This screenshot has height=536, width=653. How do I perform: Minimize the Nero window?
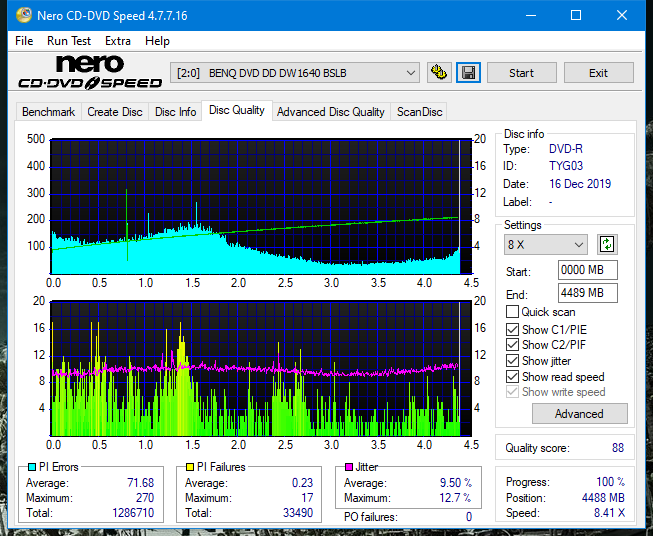tap(531, 15)
